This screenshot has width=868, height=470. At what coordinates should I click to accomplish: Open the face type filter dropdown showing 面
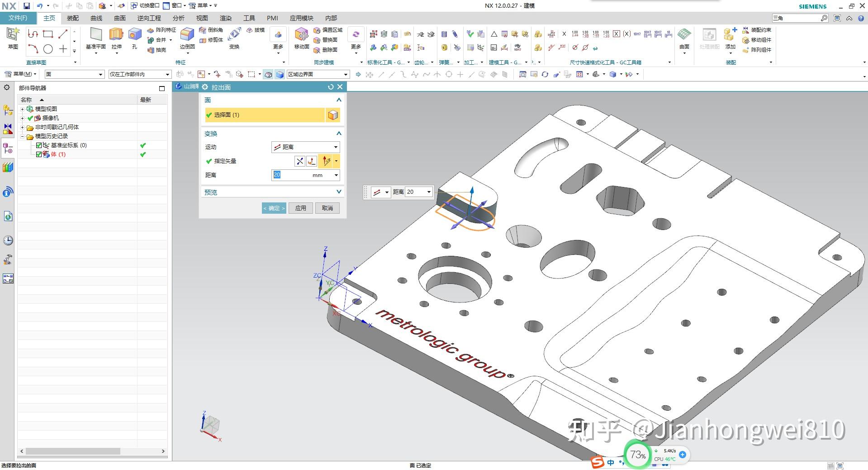(x=74, y=74)
